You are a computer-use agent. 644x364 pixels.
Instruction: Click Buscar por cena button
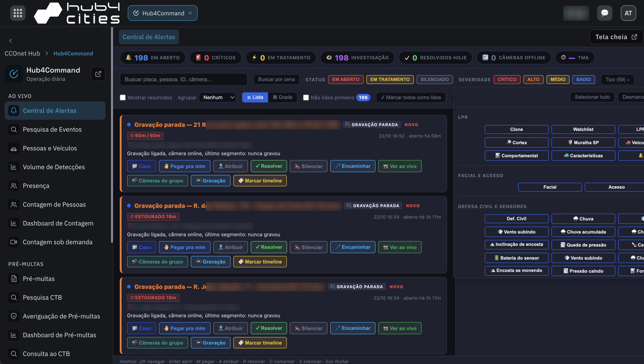tap(277, 80)
